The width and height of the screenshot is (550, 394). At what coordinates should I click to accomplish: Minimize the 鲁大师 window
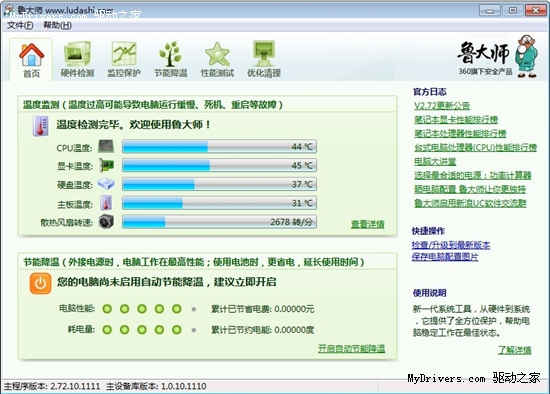click(x=490, y=11)
